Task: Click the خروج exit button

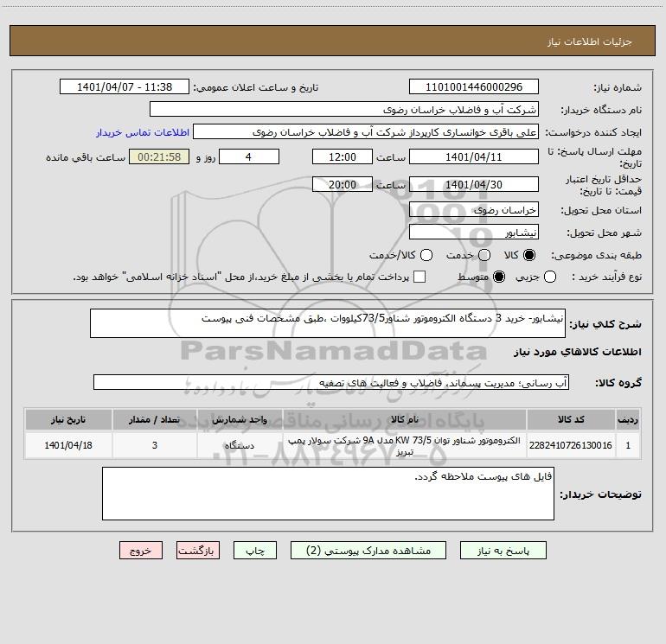Action: (x=141, y=551)
